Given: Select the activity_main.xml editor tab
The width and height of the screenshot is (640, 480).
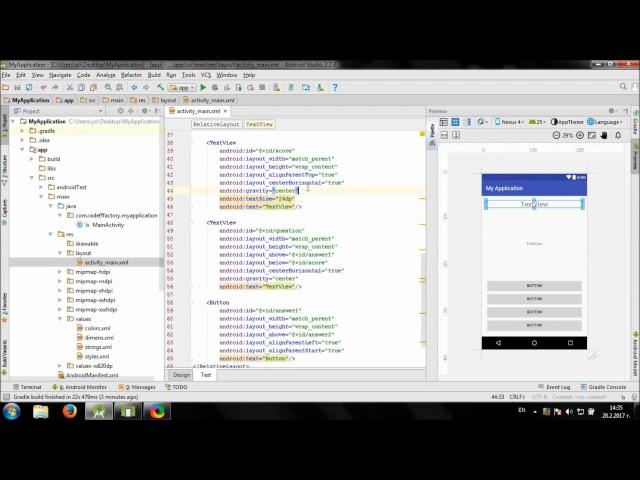Looking at the screenshot, I should tap(198, 111).
